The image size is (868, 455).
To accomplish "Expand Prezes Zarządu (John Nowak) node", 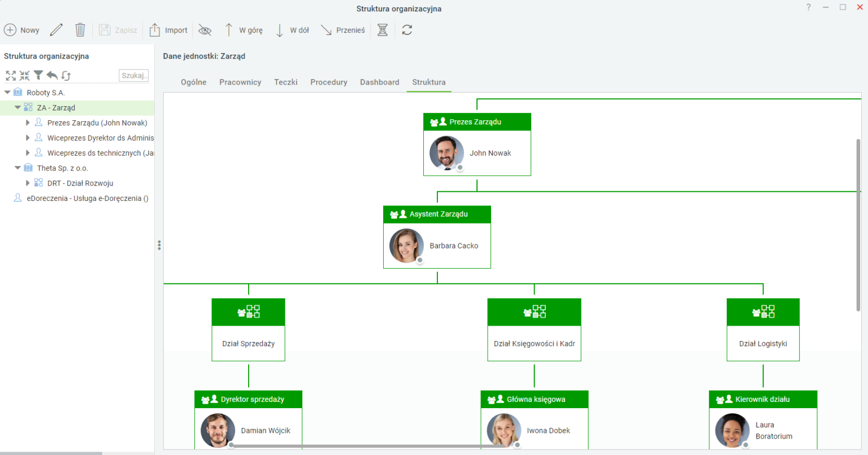I will 28,123.
